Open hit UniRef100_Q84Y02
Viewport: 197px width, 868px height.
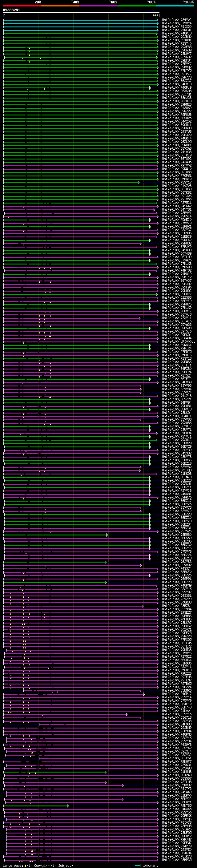click(x=177, y=20)
